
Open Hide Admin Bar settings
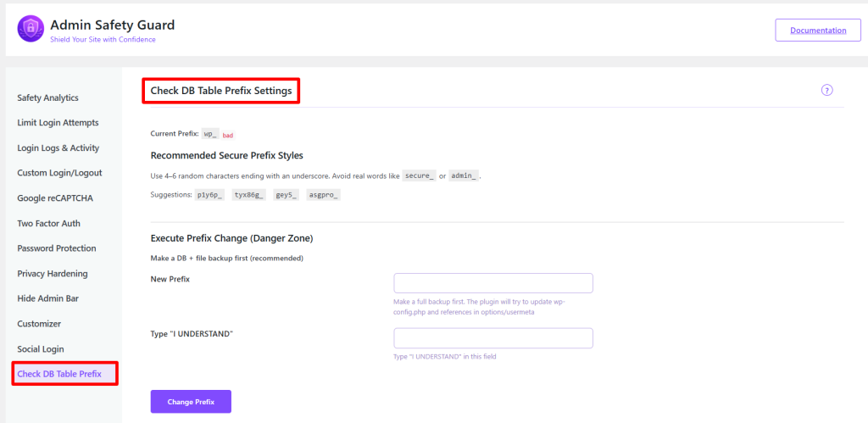[47, 298]
